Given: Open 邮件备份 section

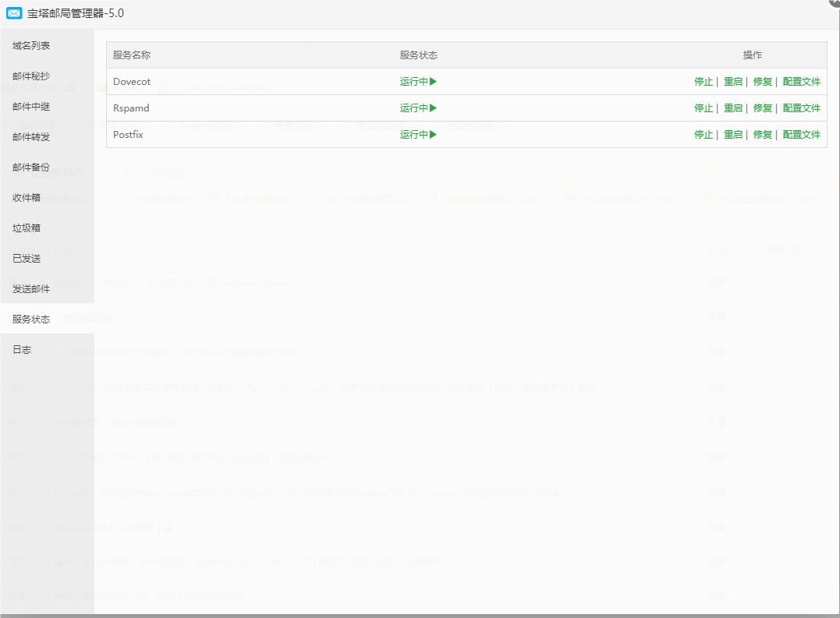Looking at the screenshot, I should [x=31, y=168].
